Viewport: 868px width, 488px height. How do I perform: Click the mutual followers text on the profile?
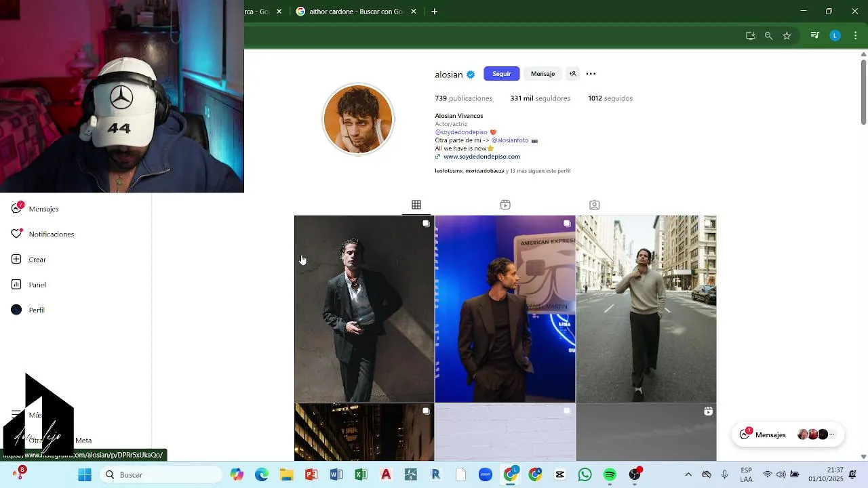click(502, 171)
